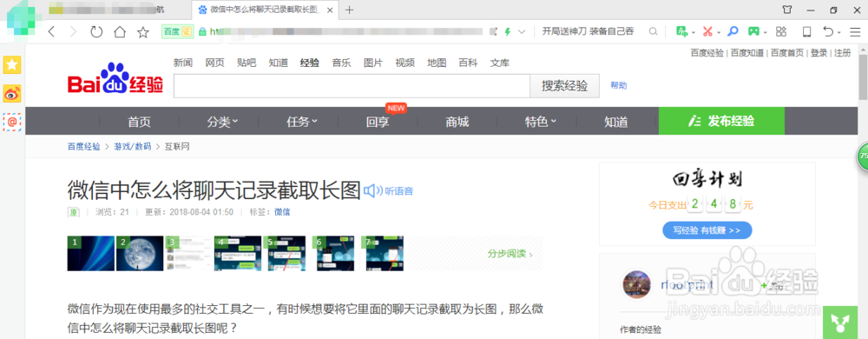
Task: Click the 登录 login link
Action: point(819,53)
